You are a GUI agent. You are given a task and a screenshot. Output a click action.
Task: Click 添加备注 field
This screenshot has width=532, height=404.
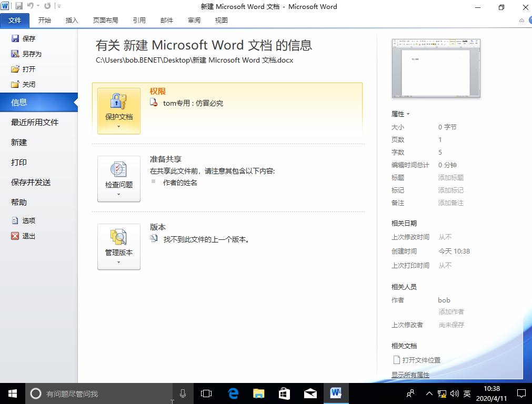(450, 203)
